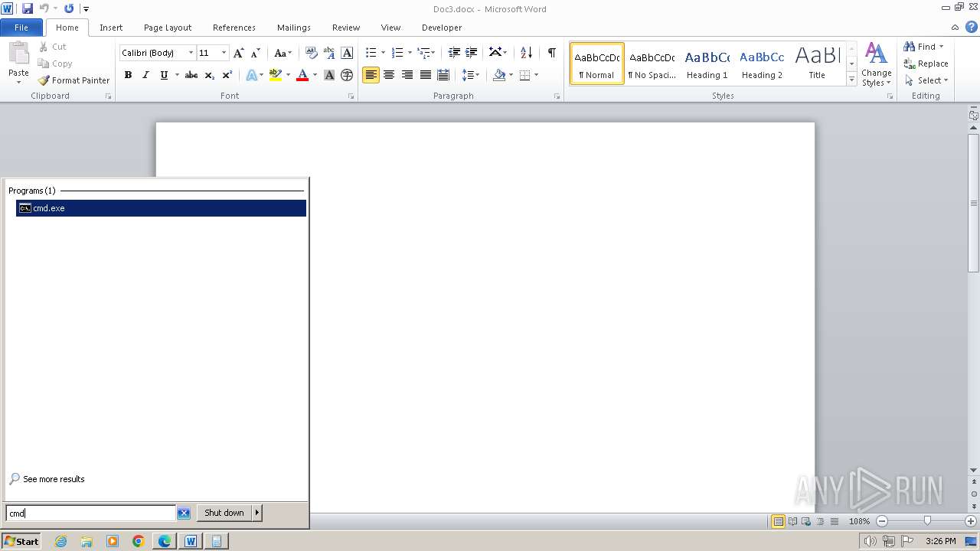Select Justify alignment
The height and width of the screenshot is (551, 980).
click(425, 75)
